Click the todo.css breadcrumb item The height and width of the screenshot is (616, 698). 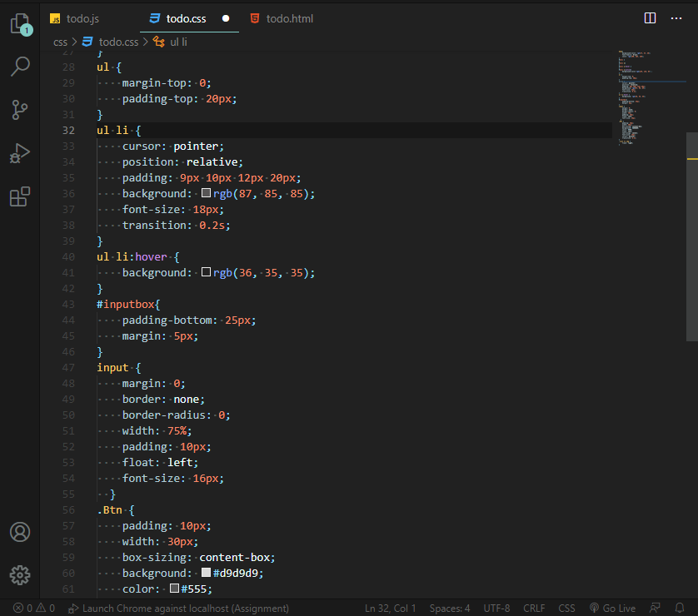(x=111, y=42)
